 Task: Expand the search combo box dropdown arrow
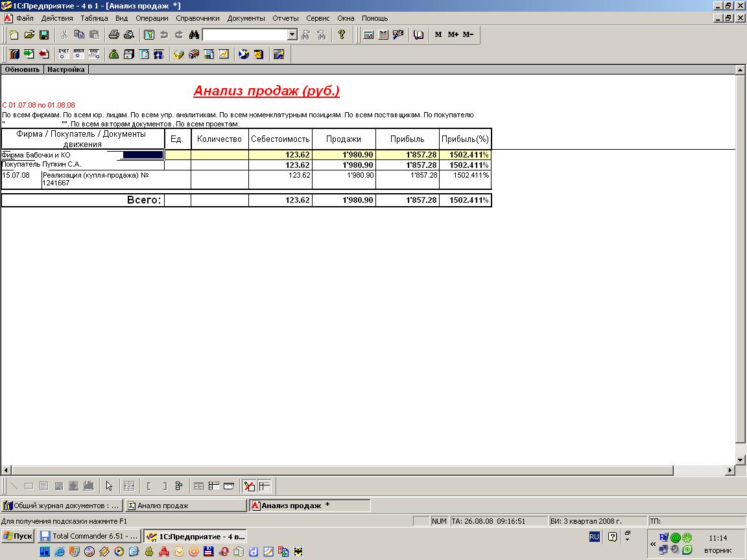pyautogui.click(x=292, y=35)
